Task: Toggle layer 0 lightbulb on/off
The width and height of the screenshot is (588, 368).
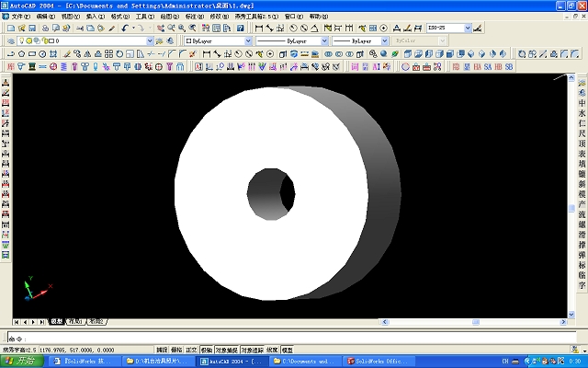Action: pos(22,40)
